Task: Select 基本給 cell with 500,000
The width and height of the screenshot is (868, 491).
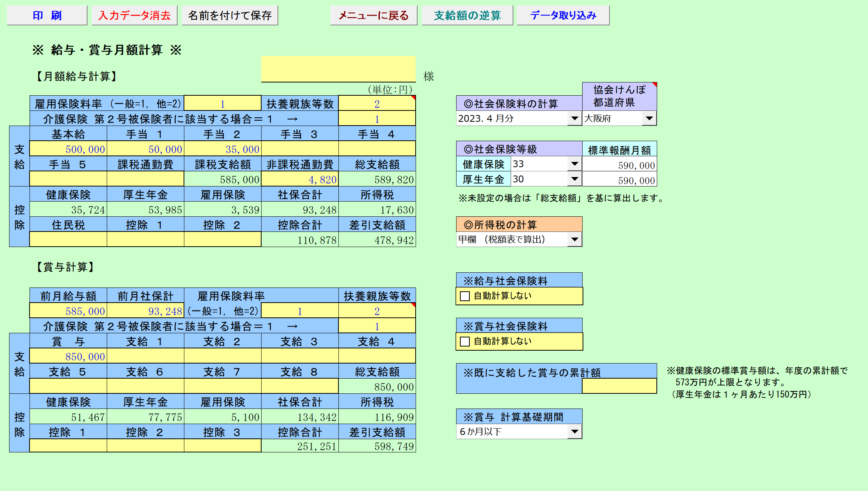Action: 69,149
